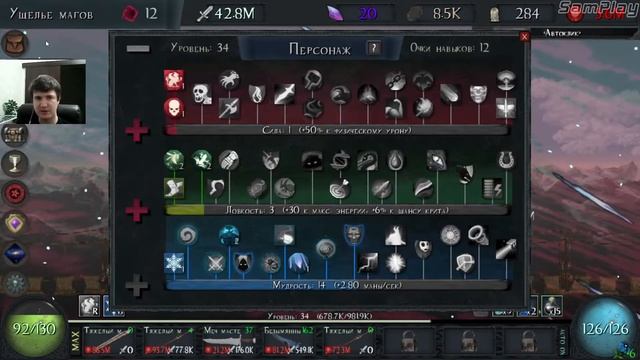The width and height of the screenshot is (640, 360).
Task: Pick the halberd axe skill icon
Action: (x=229, y=109)
